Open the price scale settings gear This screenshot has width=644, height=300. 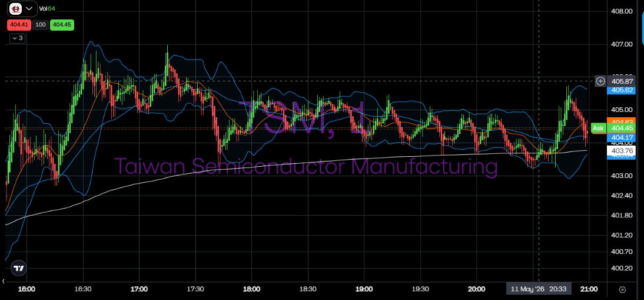coord(622,289)
